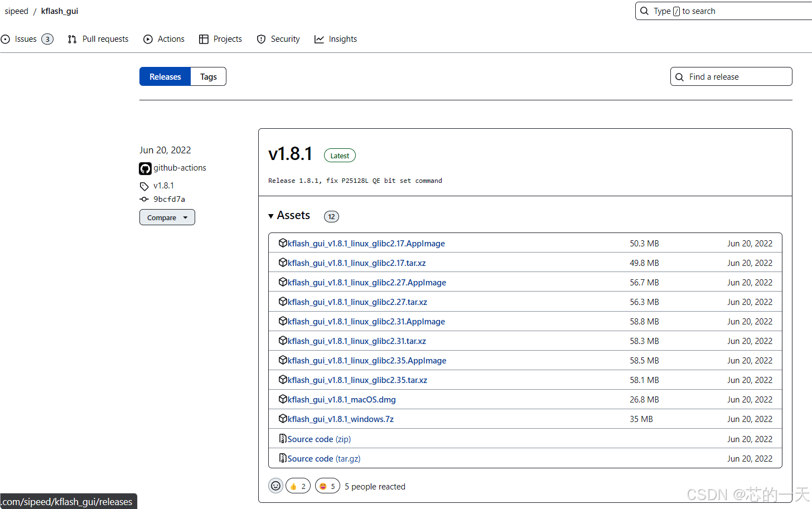Click the Jun 20, 2022 release date
The image size is (812, 509).
[165, 150]
